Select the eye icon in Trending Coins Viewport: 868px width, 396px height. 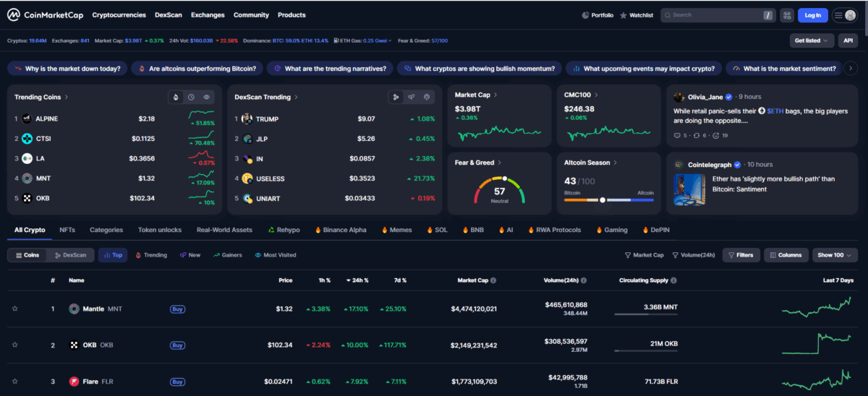[206, 97]
